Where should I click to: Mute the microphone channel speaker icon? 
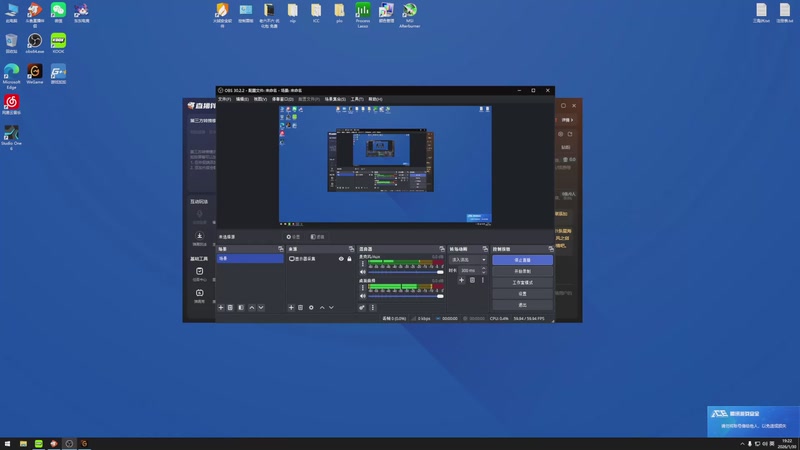tap(363, 272)
